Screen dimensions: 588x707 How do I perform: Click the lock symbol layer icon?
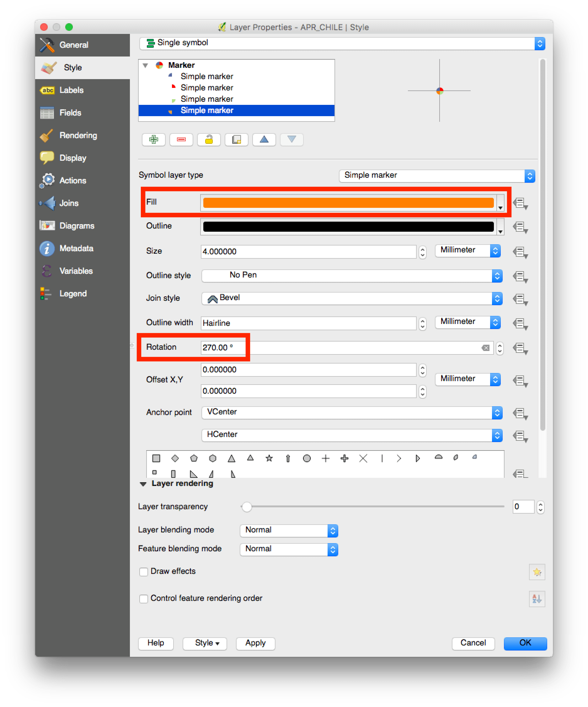(x=209, y=139)
